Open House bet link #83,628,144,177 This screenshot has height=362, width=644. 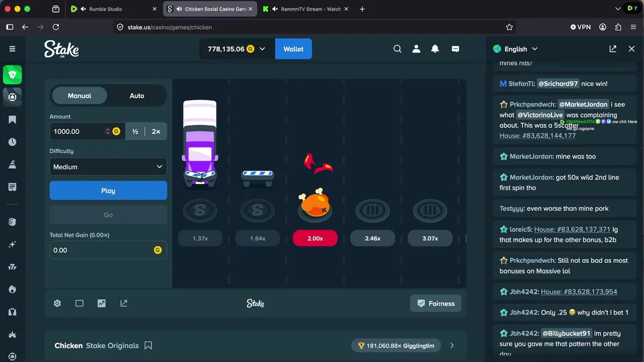coord(537,136)
